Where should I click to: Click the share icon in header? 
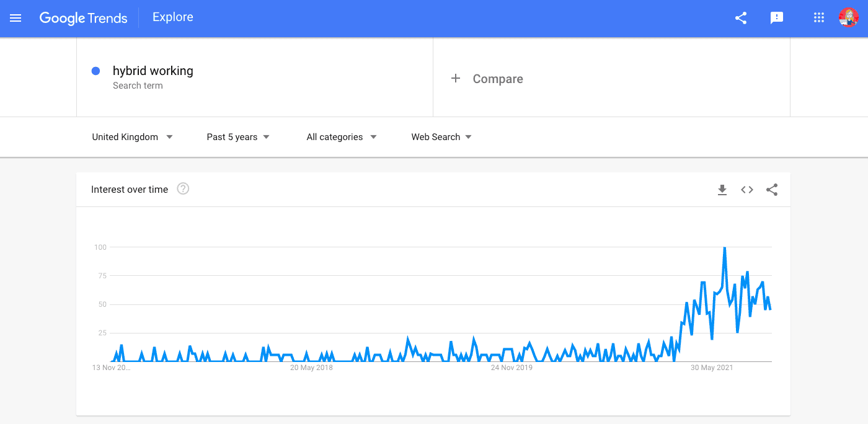coord(741,18)
